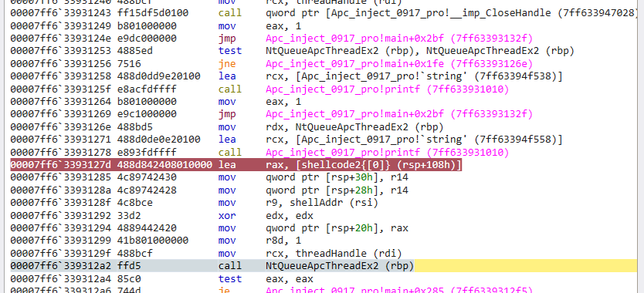Screen dimensions: 644x293
Task: Select address 00007ff6`339312a4
Action: pos(60,279)
